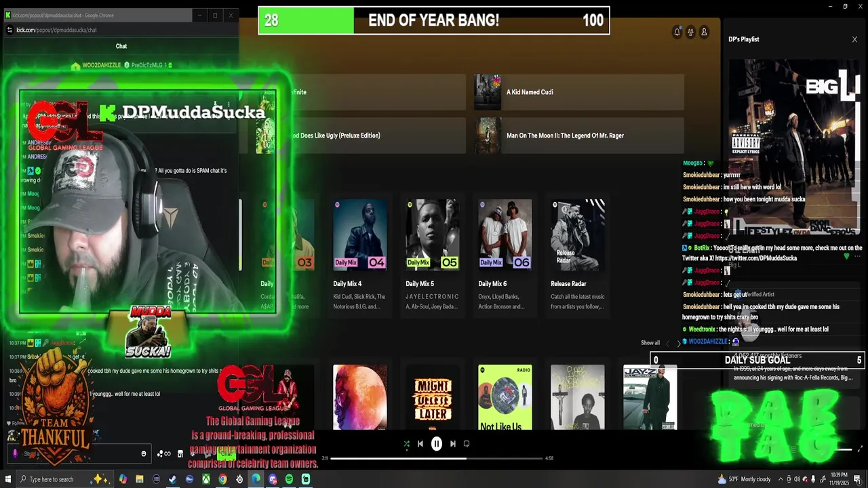Expand the player to full screen
The image size is (868, 488).
861,449
